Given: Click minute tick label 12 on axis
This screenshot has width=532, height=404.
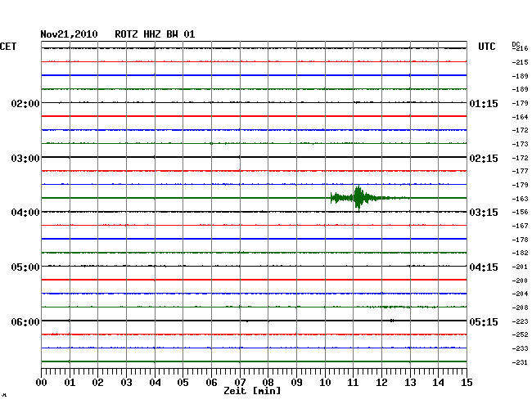Looking at the screenshot, I should click(x=381, y=383).
